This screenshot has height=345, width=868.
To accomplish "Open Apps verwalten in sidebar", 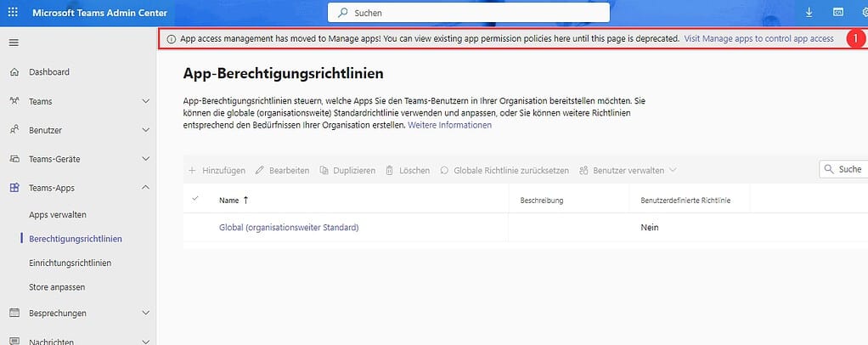I will coord(58,215).
